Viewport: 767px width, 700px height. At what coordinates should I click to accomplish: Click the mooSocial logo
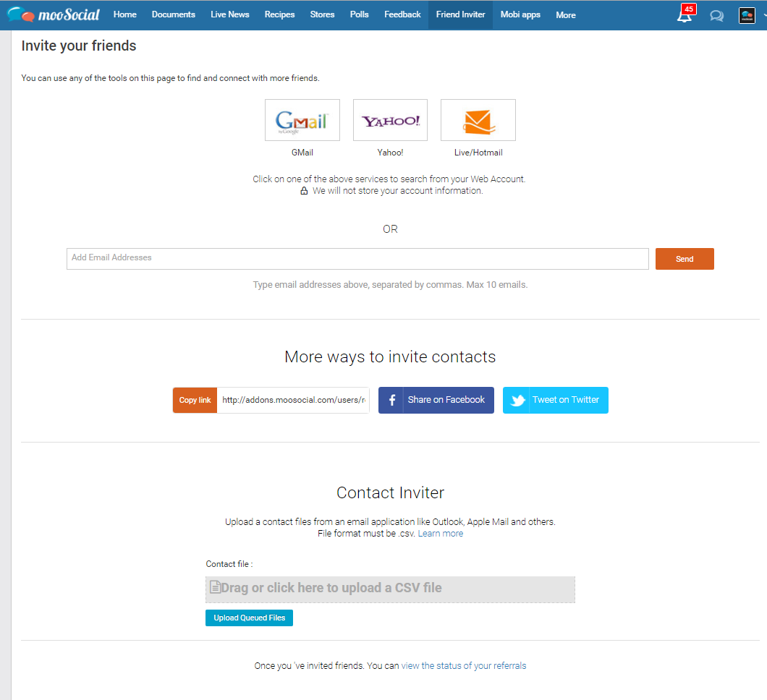pyautogui.click(x=54, y=14)
